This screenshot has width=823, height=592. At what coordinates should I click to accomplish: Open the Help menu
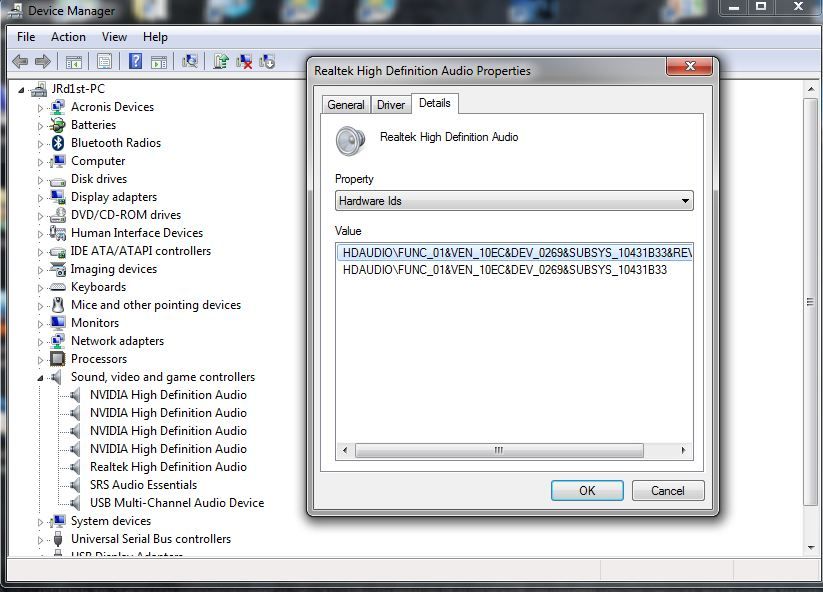155,37
